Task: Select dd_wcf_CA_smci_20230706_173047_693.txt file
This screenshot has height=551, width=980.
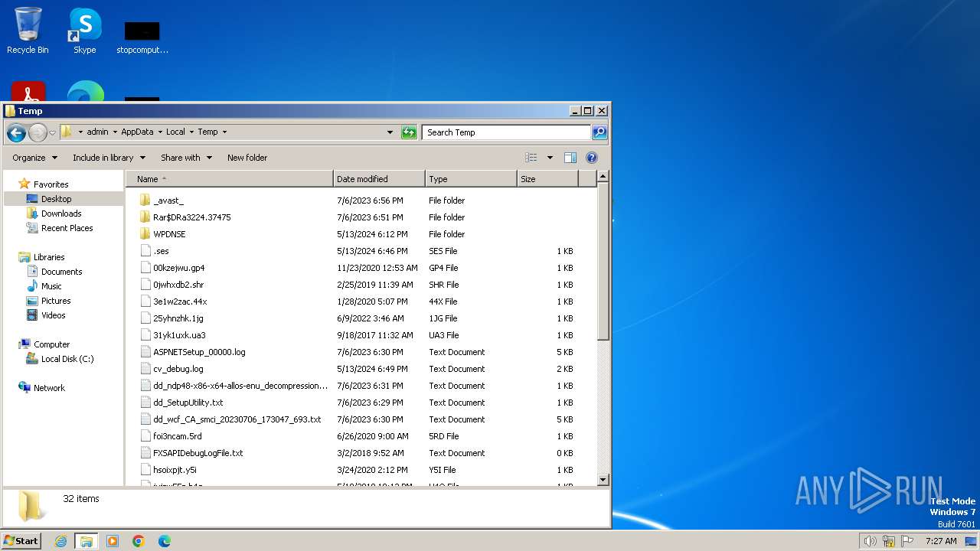Action: click(237, 419)
